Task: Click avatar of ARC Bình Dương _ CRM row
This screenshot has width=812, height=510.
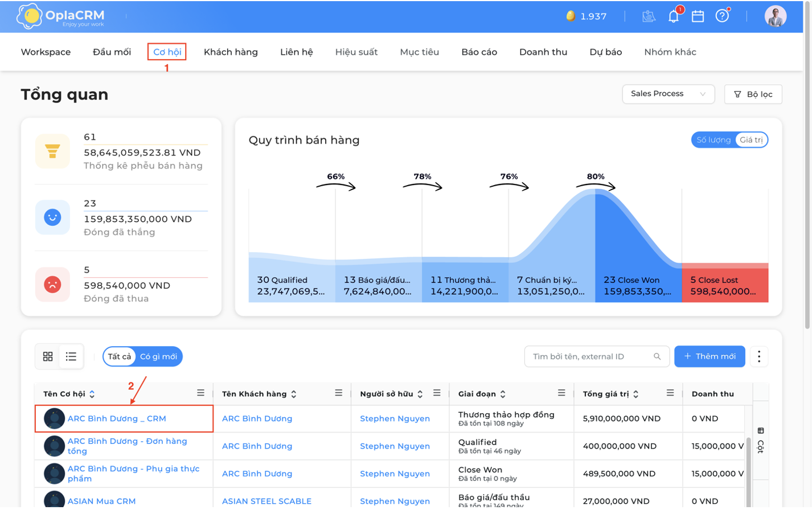Action: [x=54, y=418]
